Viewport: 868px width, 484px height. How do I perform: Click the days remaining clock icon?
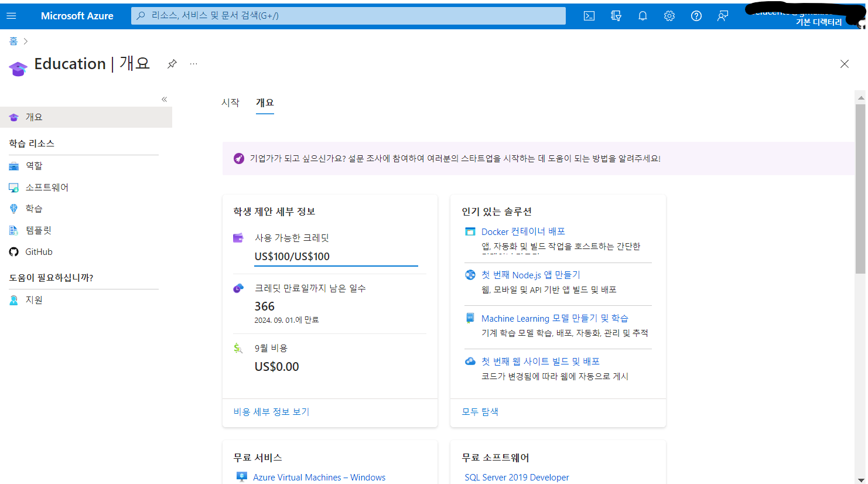pos(238,288)
